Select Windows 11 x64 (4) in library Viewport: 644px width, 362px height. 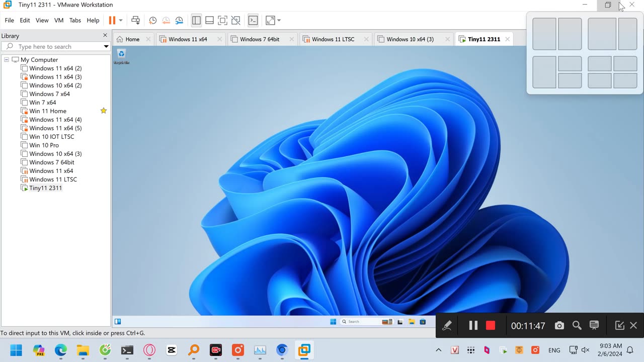click(x=55, y=119)
